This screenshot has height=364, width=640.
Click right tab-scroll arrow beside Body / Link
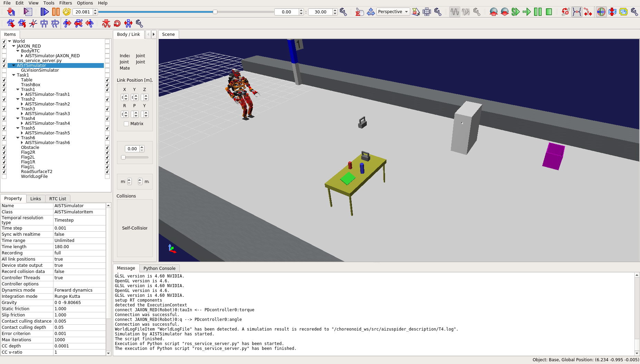[154, 34]
